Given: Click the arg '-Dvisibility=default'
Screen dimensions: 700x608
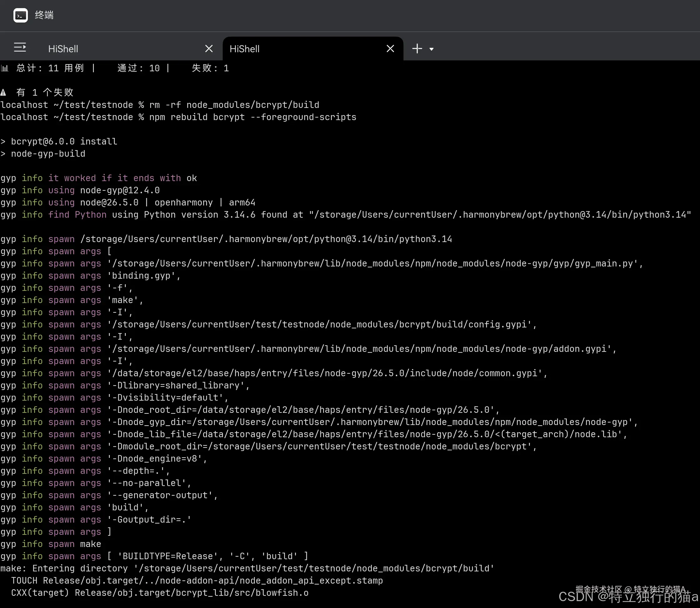Looking at the screenshot, I should click(x=168, y=398).
